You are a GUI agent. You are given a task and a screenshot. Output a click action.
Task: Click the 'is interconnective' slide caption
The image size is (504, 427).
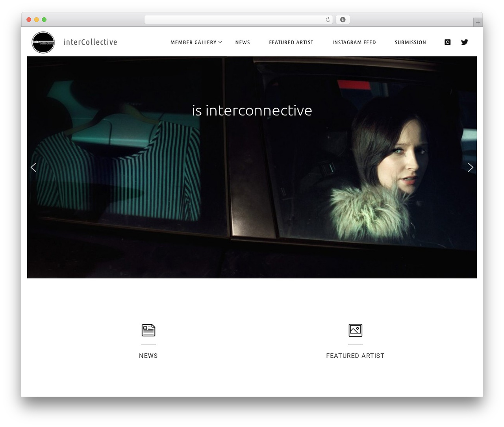252,110
